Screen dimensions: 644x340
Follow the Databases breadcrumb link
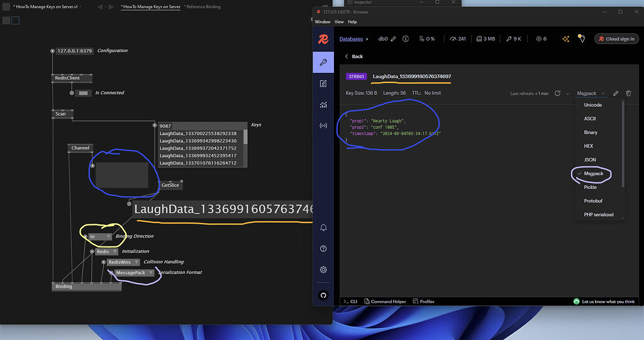(x=351, y=39)
